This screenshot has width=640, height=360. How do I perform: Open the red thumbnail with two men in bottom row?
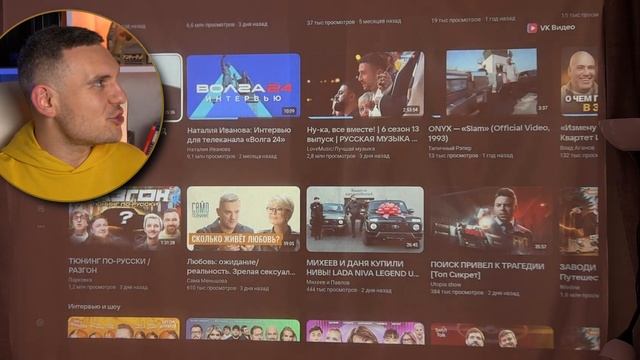[492, 335]
